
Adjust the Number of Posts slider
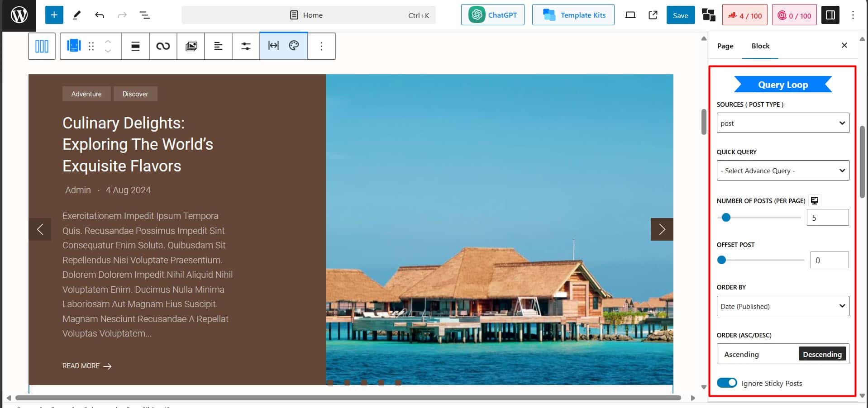pos(758,218)
